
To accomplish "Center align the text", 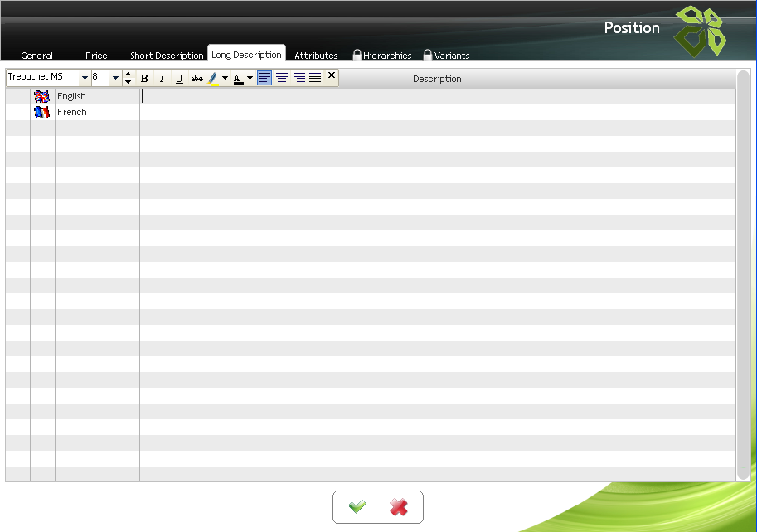I will (x=282, y=78).
